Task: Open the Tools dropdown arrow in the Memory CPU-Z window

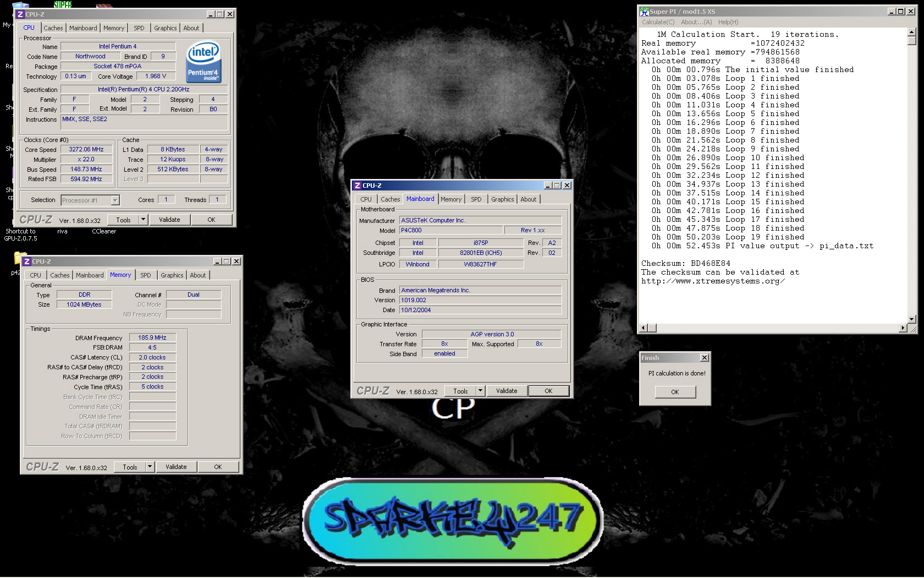Action: tap(150, 467)
